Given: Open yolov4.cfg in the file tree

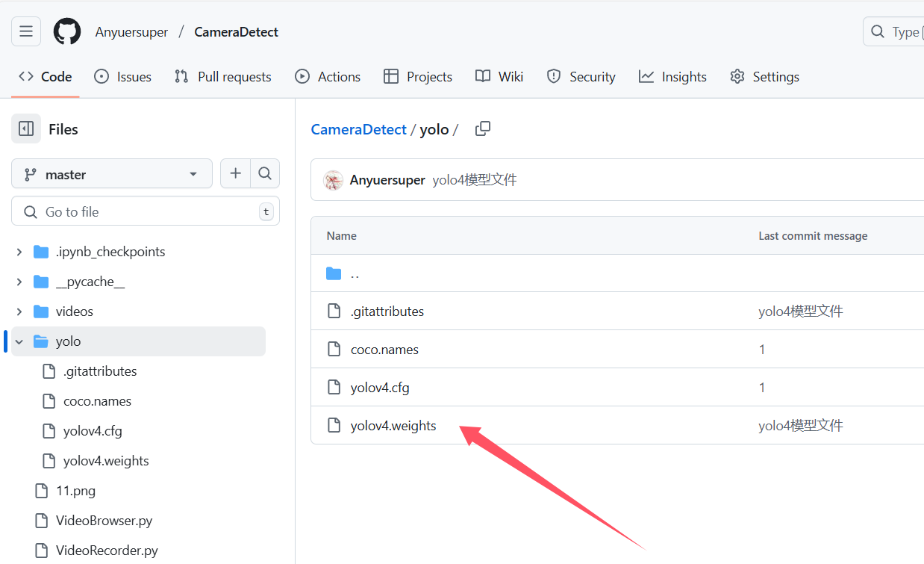Looking at the screenshot, I should point(93,431).
